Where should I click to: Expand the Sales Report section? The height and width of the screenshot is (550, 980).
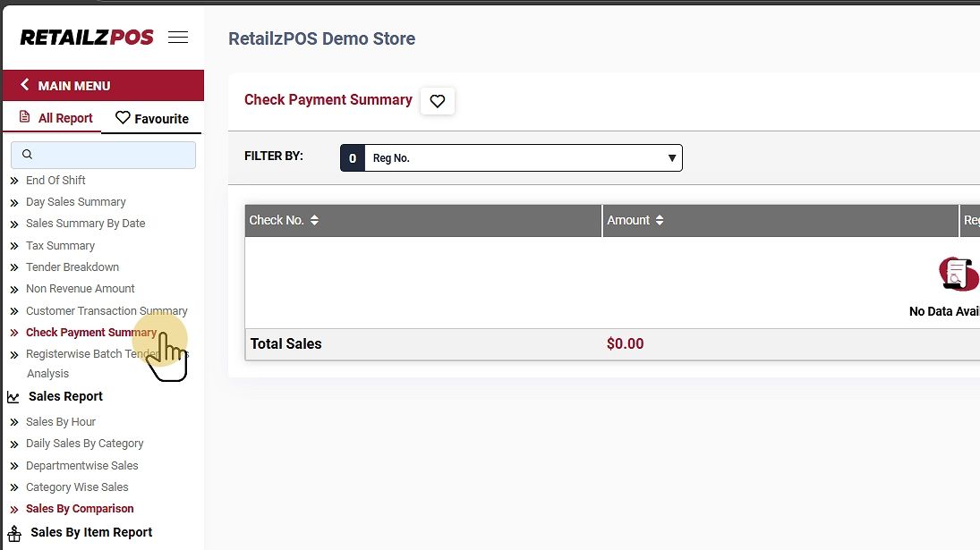(x=65, y=396)
